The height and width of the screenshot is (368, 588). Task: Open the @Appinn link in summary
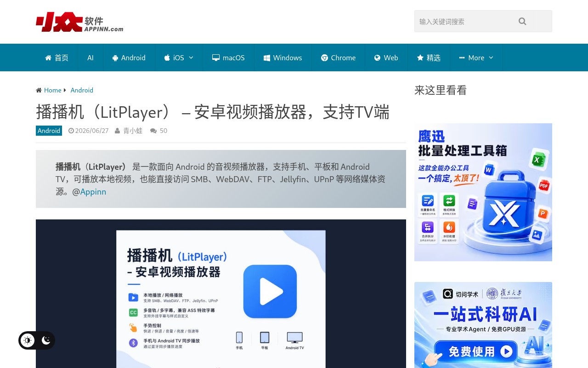(93, 191)
